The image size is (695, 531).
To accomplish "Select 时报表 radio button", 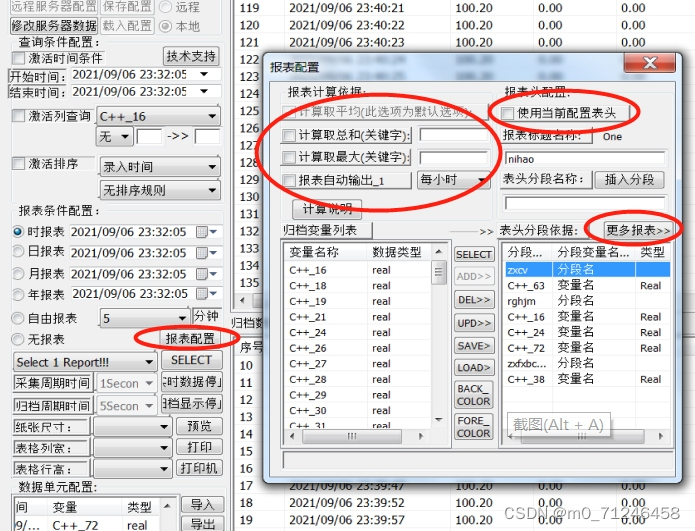I will coord(18,231).
